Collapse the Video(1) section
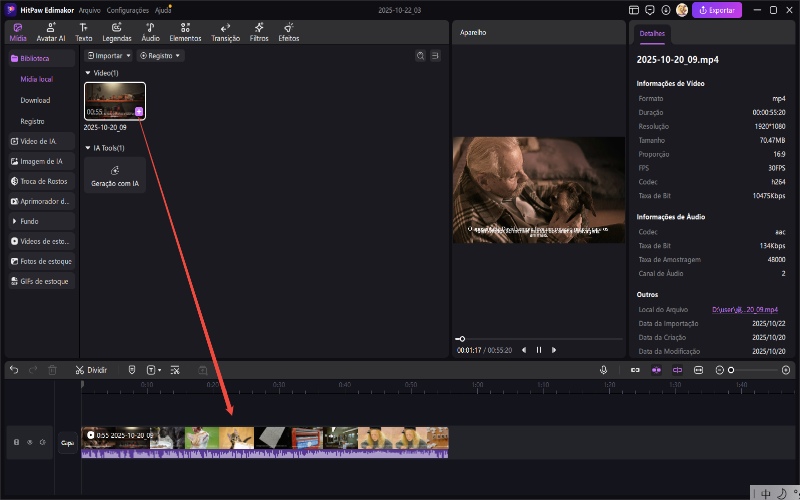Screen dimensions: 800x500 [87, 73]
